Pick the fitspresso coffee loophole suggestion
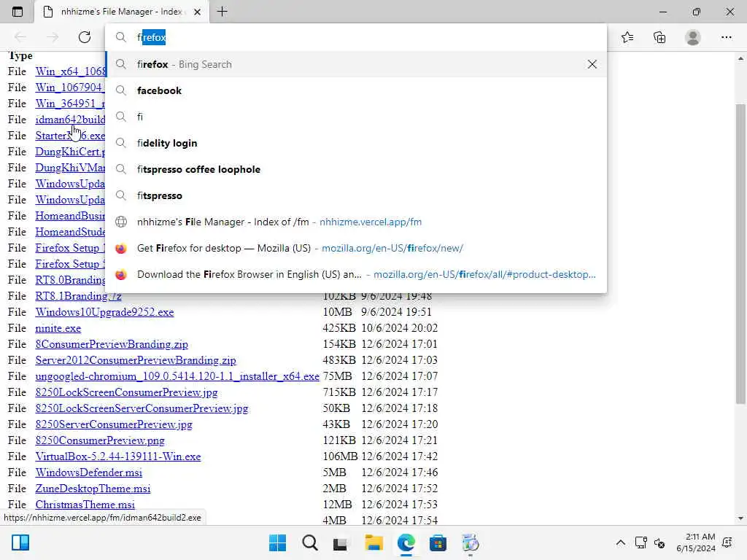Screen dimensions: 747x560 [x=356, y=169]
